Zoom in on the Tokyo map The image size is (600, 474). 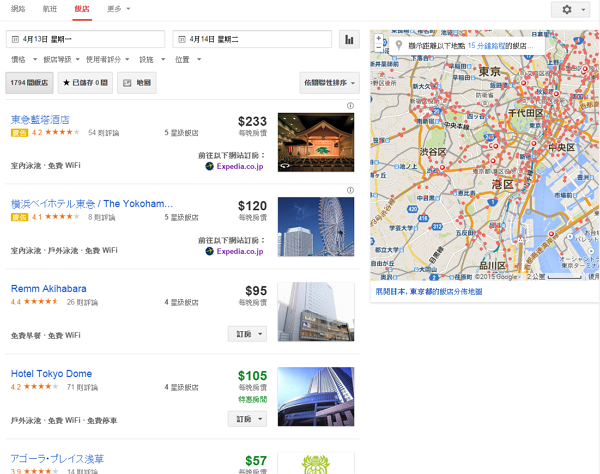pos(378,38)
